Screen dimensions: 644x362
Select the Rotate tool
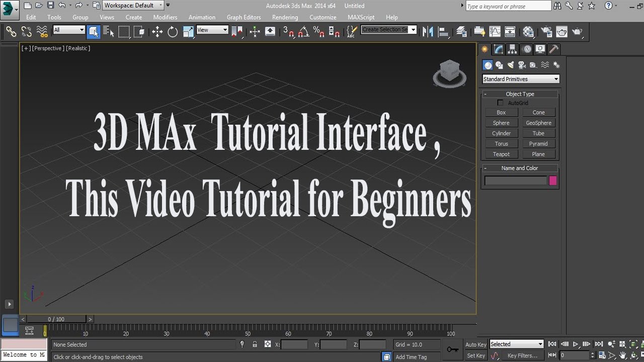pyautogui.click(x=173, y=32)
